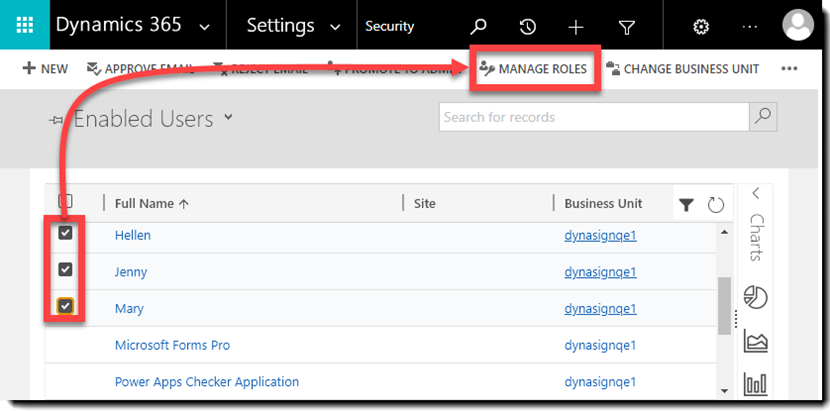Viewport: 830px width, 411px height.
Task: Click the Search for records field
Action: [594, 117]
